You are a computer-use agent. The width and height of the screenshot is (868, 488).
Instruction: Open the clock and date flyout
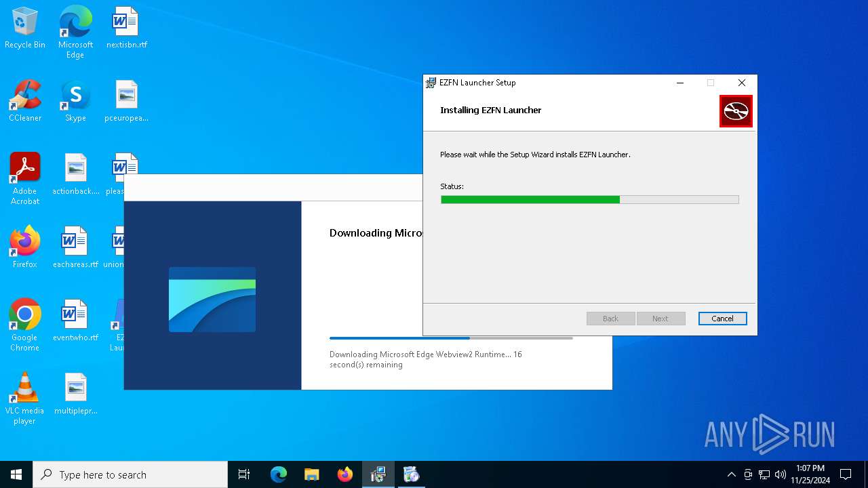[x=810, y=474]
